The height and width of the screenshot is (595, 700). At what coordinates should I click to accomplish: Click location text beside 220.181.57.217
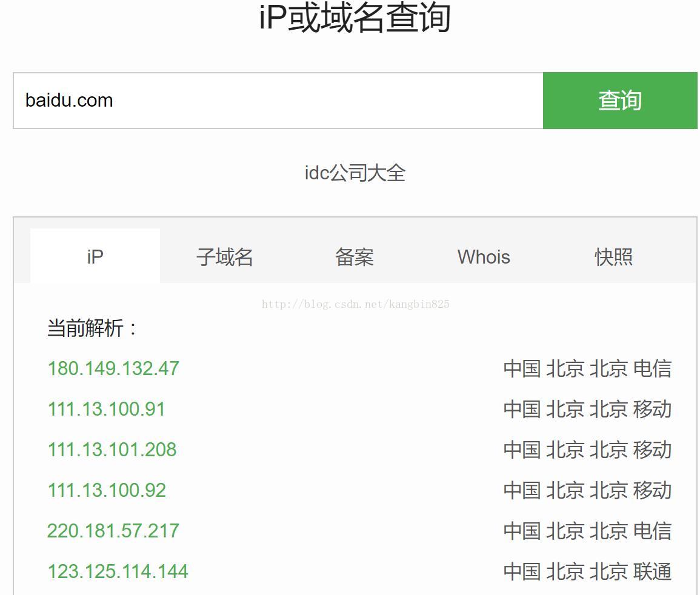coord(587,531)
